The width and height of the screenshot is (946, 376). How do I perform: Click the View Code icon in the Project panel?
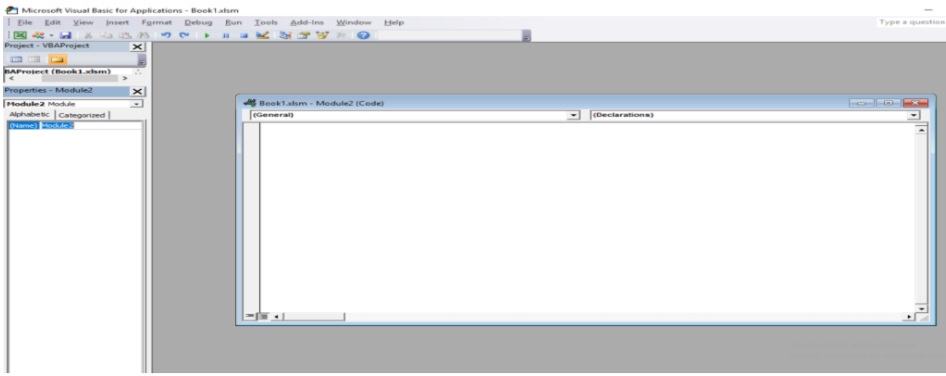point(16,59)
